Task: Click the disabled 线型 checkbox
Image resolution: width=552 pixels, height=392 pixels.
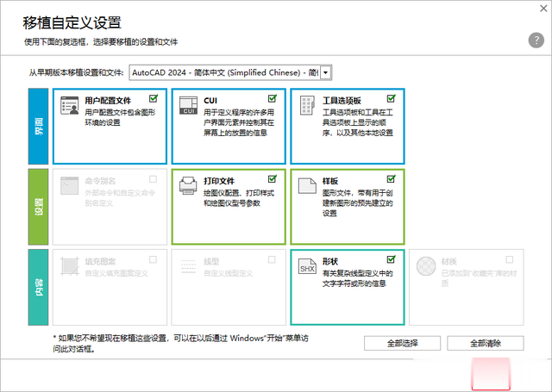Action: (272, 259)
